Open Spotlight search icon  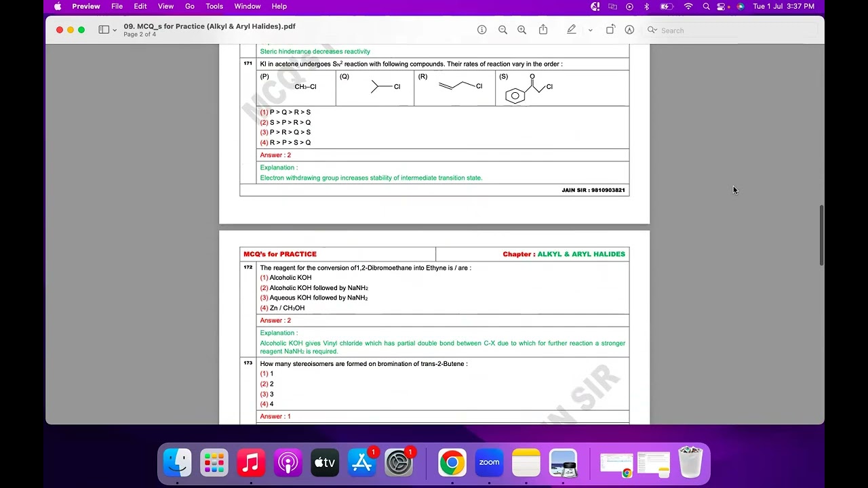coord(706,6)
